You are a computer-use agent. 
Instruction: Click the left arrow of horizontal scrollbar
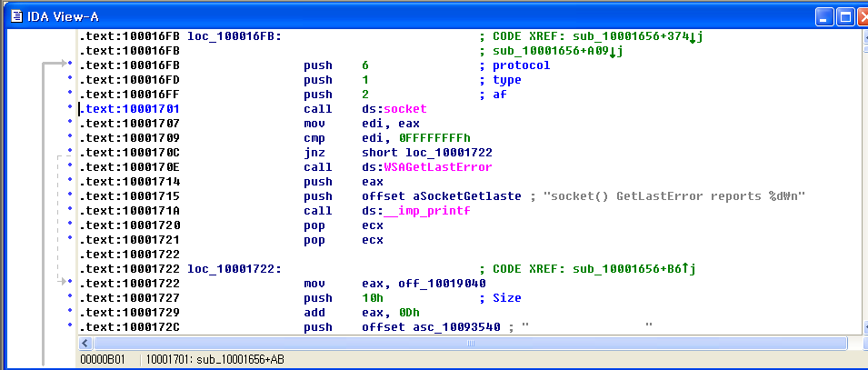[85, 343]
